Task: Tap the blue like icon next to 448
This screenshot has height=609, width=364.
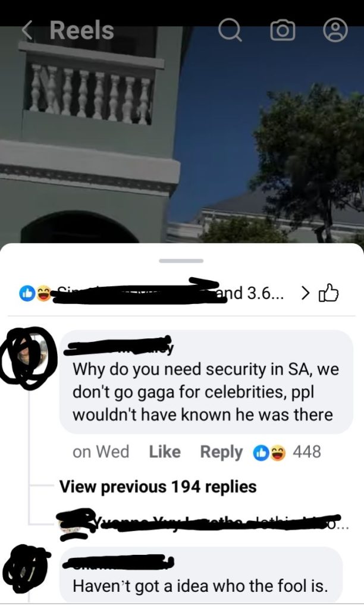Action: (261, 453)
